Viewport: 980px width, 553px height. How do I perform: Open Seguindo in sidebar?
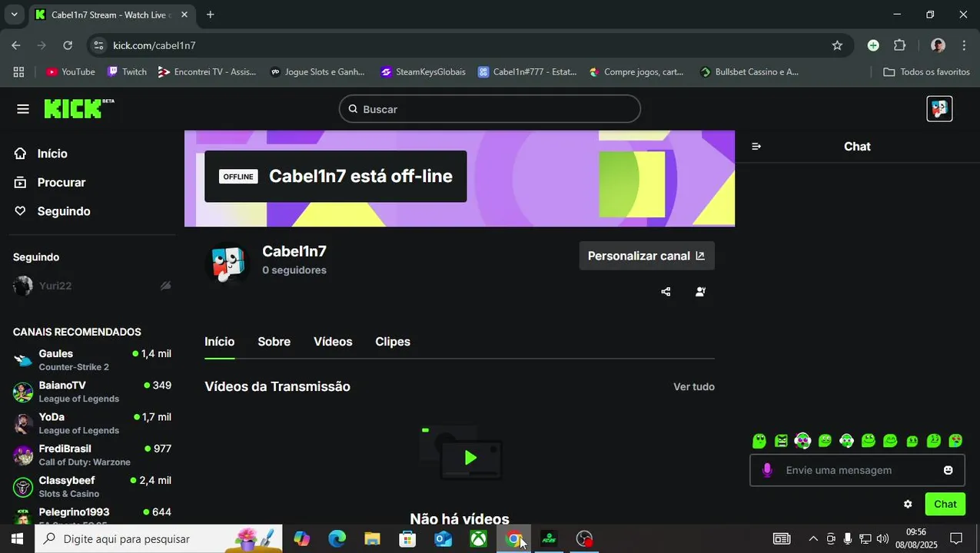coord(64,211)
